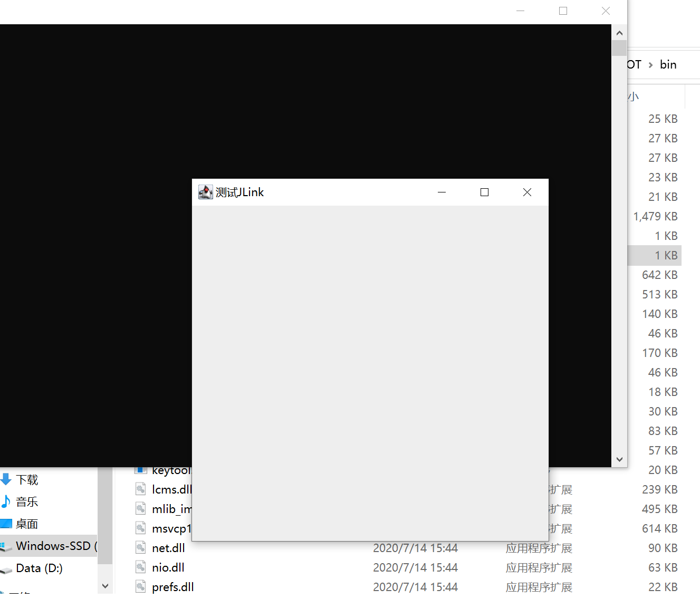
Task: Click the console window scrollbar thumb
Action: 619,48
